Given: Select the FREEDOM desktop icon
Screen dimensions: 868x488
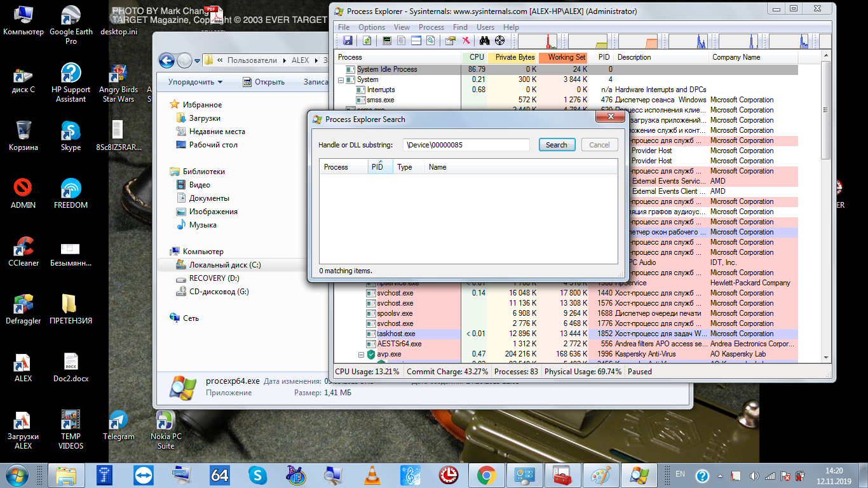Looking at the screenshot, I should pyautogui.click(x=71, y=194).
